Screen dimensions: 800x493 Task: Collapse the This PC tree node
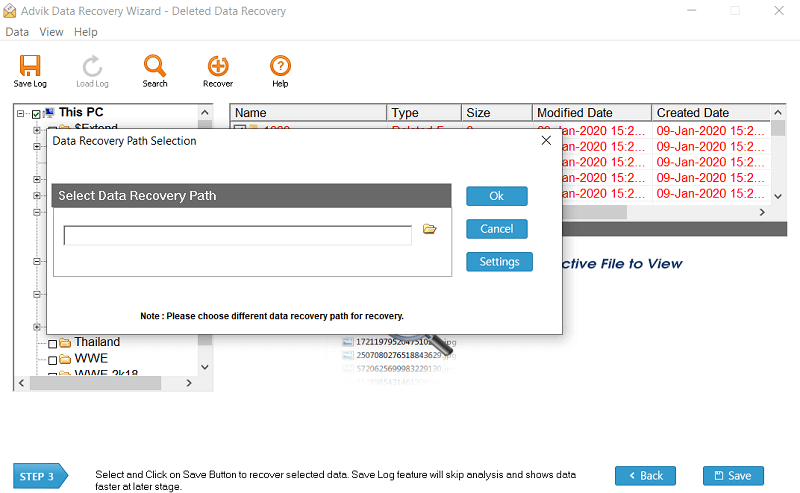[x=21, y=114]
